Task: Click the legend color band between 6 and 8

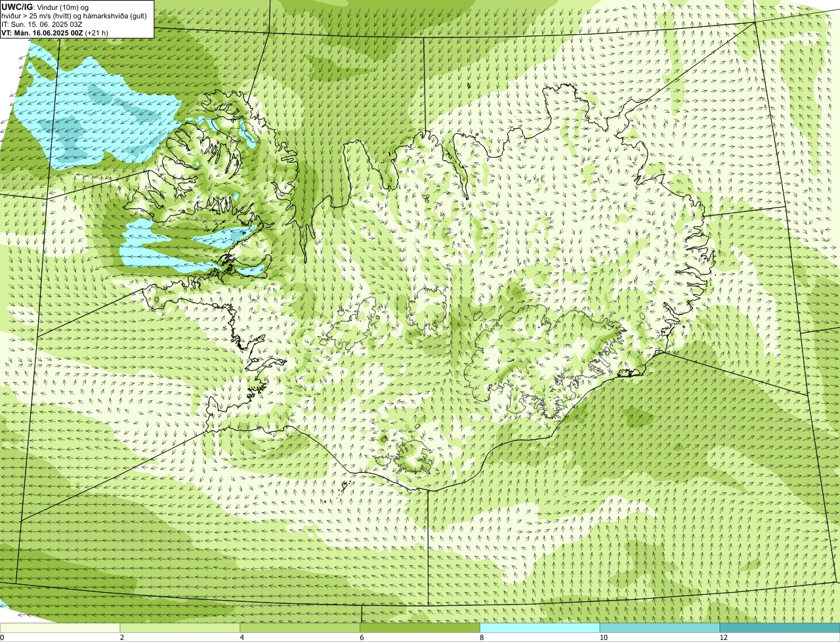Action: (x=420, y=628)
